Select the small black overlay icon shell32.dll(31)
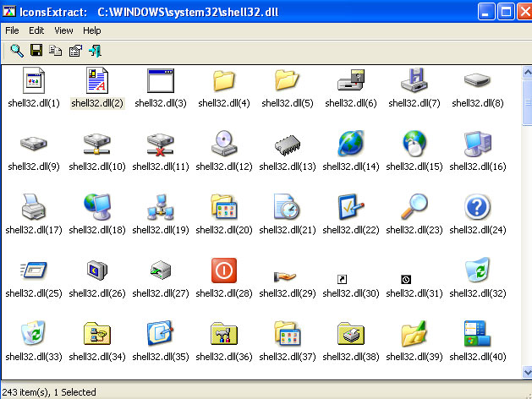Image resolution: width=532 pixels, height=399 pixels. click(x=406, y=279)
